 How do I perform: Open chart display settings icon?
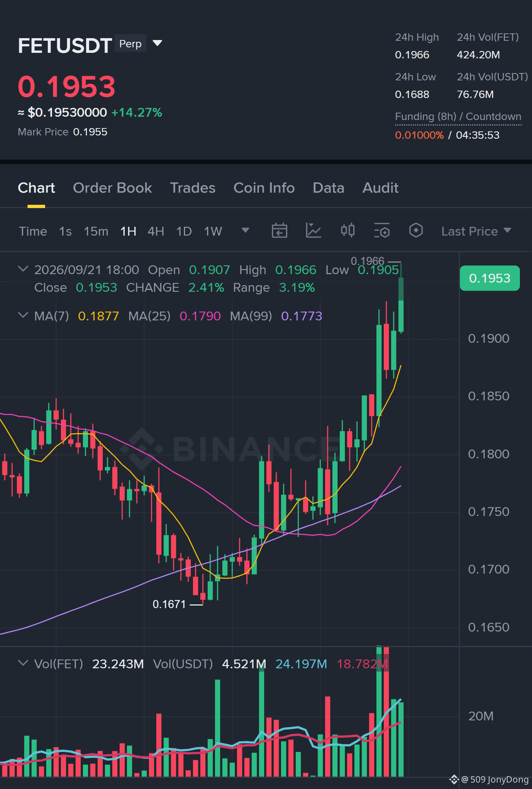coord(382,231)
